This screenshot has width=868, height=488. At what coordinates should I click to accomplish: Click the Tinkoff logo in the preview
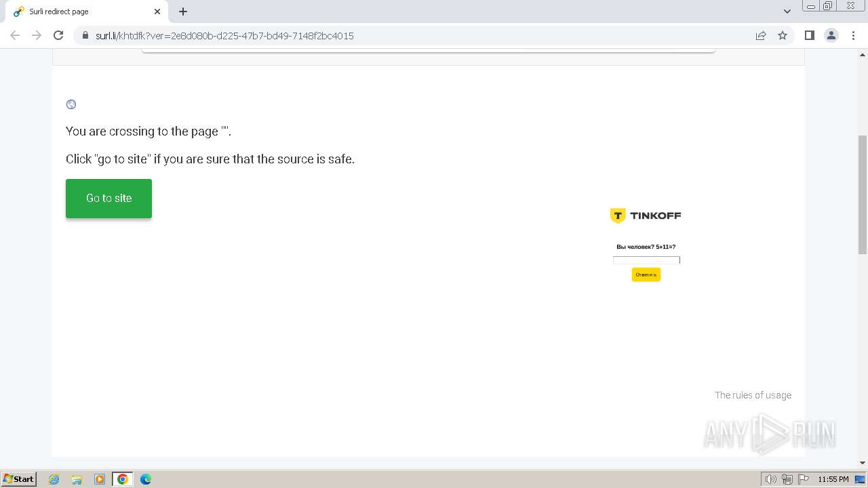646,216
